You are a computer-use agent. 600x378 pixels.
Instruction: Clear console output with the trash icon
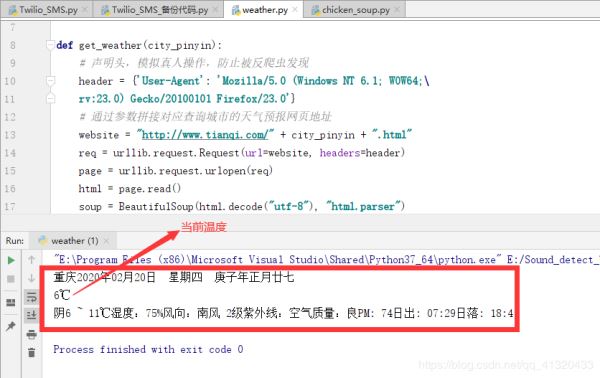[x=32, y=352]
